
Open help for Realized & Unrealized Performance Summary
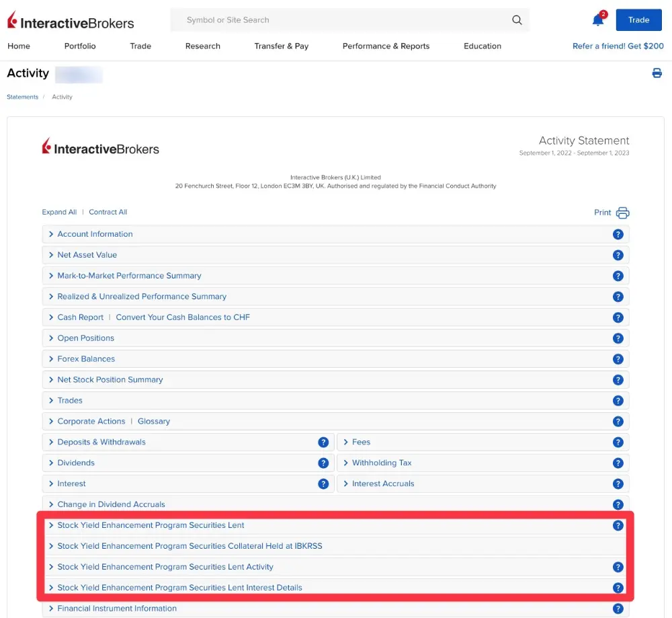[x=618, y=297]
